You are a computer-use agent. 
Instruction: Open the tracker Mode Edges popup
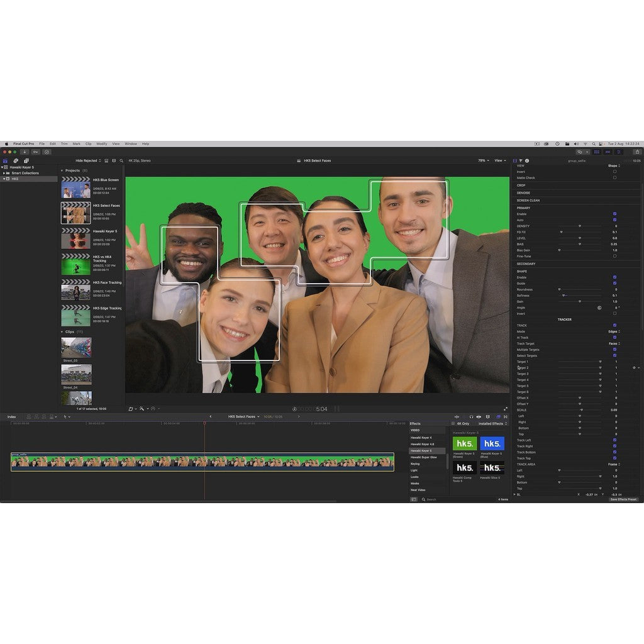pyautogui.click(x=614, y=331)
